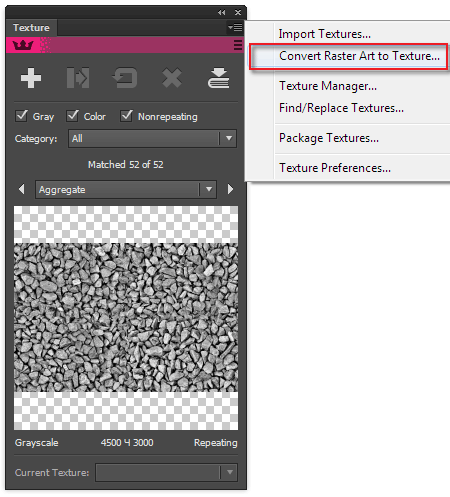The image size is (450, 497).
Task: Click the plus Add Texture icon
Action: [x=31, y=78]
